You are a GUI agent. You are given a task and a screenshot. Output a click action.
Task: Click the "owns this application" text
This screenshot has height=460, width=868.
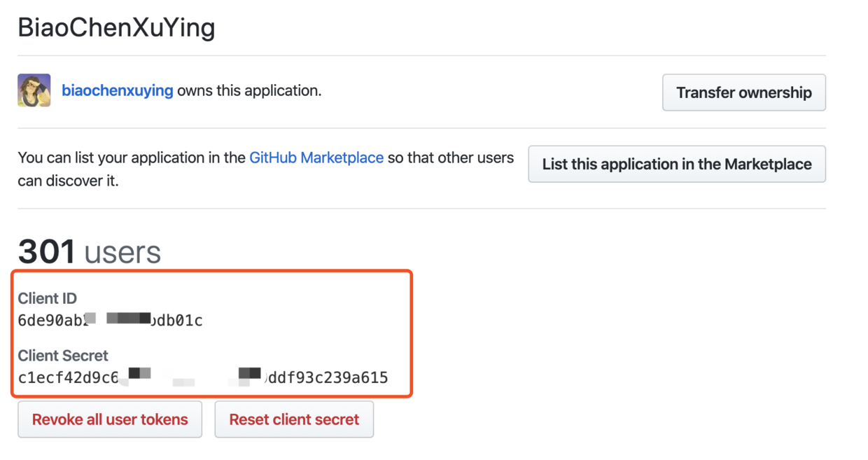249,91
